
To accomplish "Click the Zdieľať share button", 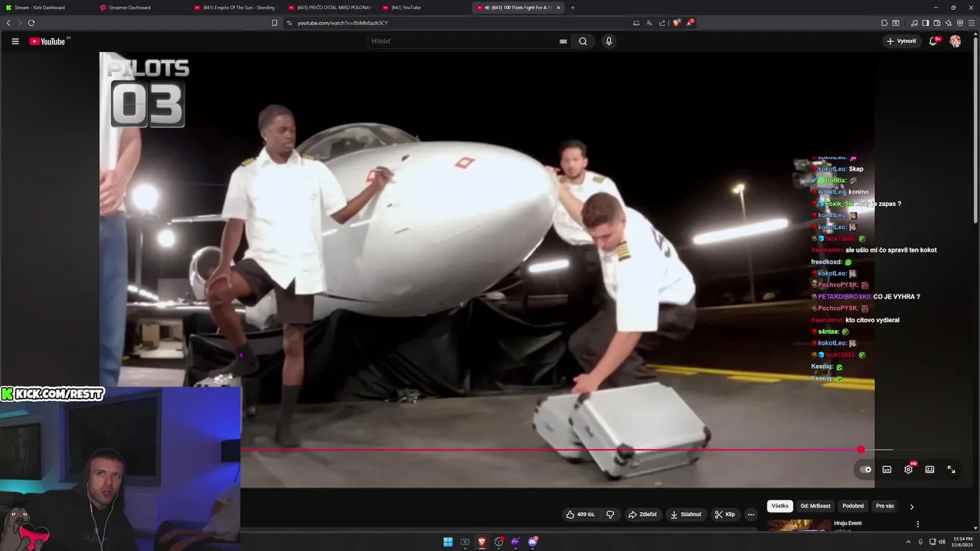I will coord(642,514).
